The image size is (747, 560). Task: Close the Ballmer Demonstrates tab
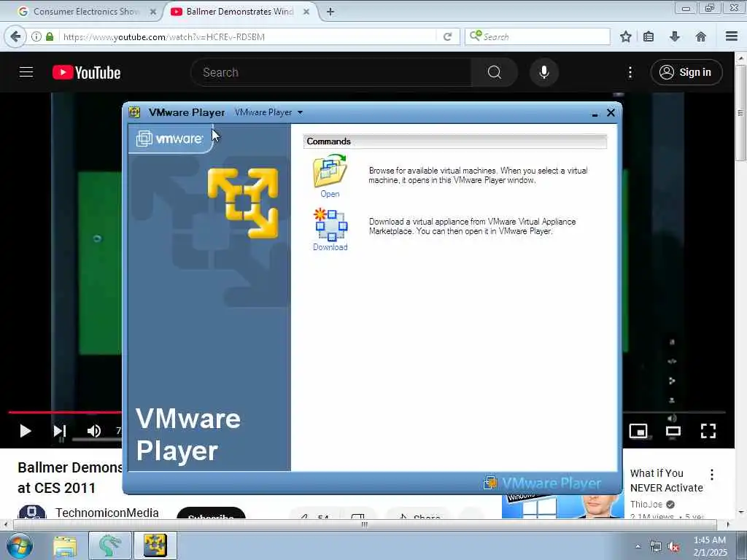(306, 12)
